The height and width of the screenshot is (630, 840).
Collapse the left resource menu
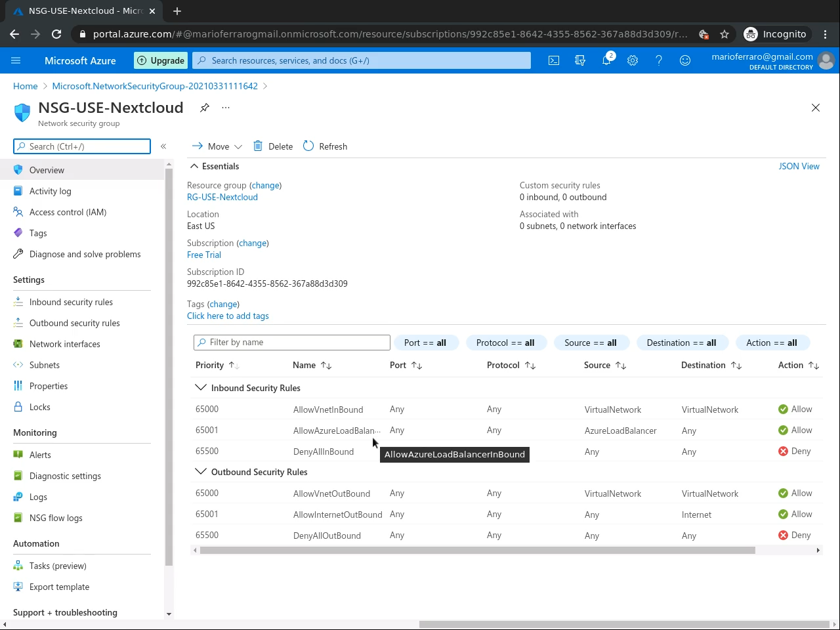(163, 146)
